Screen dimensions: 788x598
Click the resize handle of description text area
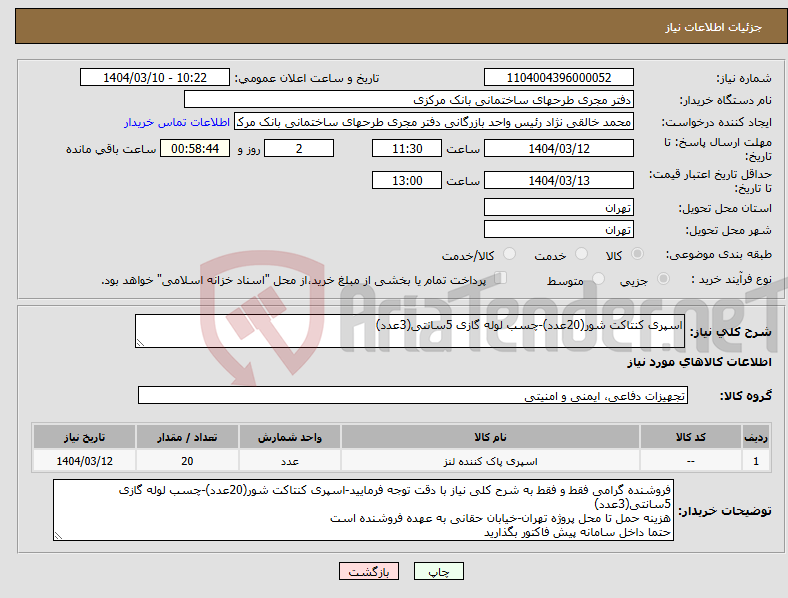pyautogui.click(x=140, y=343)
